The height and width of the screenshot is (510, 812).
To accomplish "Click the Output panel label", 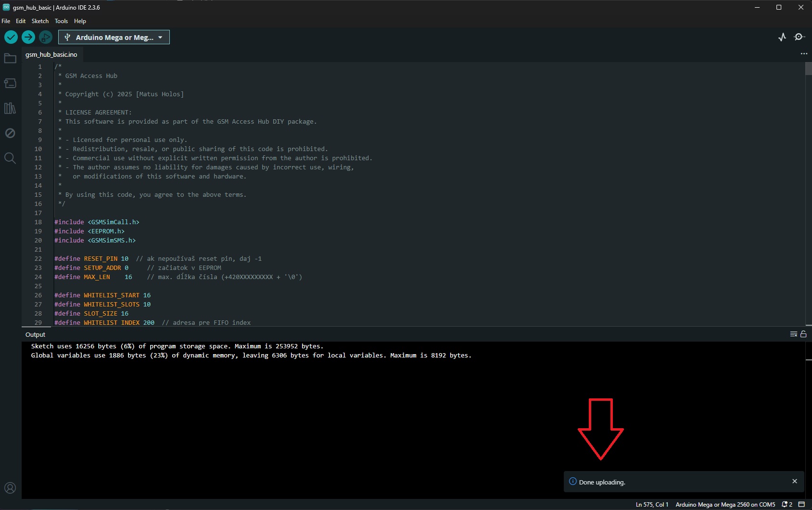I will 35,335.
